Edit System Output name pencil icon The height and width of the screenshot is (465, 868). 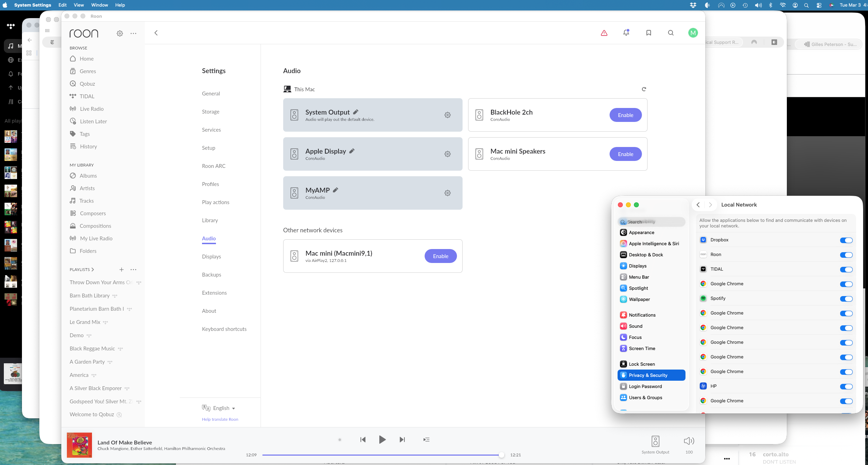pyautogui.click(x=356, y=112)
